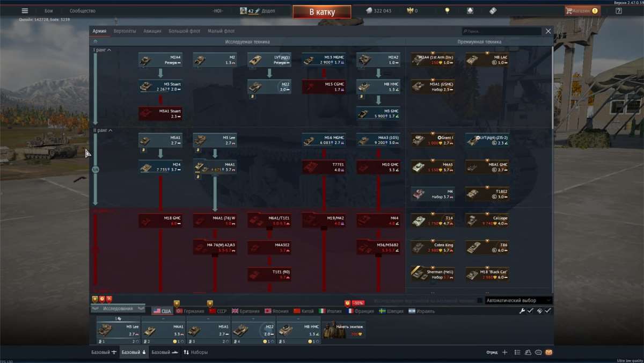The width and height of the screenshot is (644, 363).
Task: Select the Италия nation flag
Action: point(331,311)
